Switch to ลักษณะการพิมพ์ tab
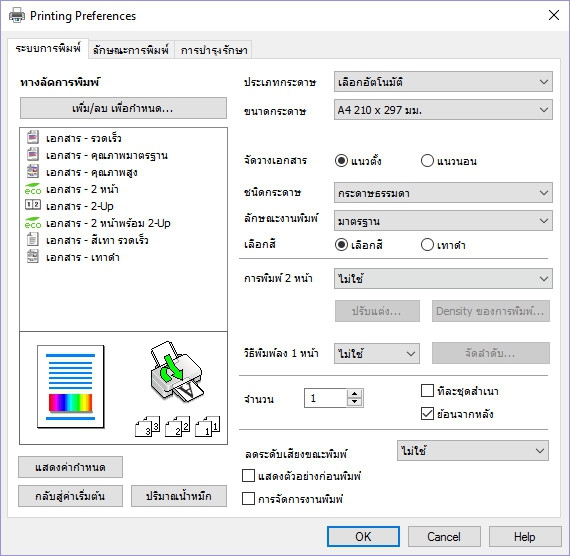This screenshot has height=556, width=570. coord(131,49)
